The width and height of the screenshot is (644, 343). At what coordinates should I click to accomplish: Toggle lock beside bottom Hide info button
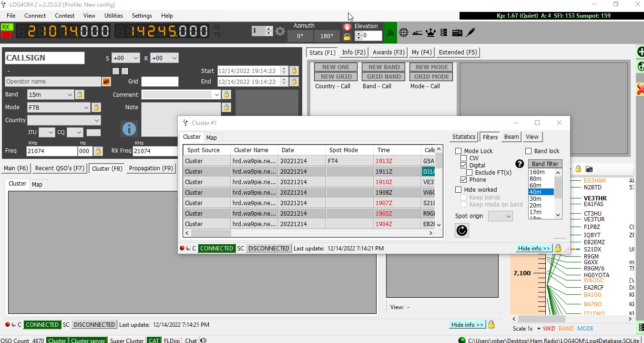(x=491, y=324)
